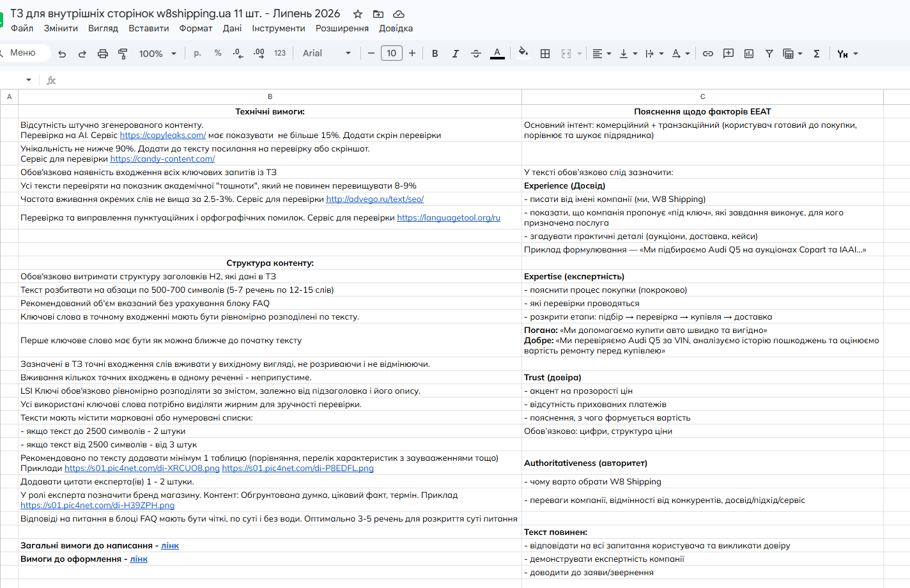Open the languagetool.org/ru link

point(449,218)
